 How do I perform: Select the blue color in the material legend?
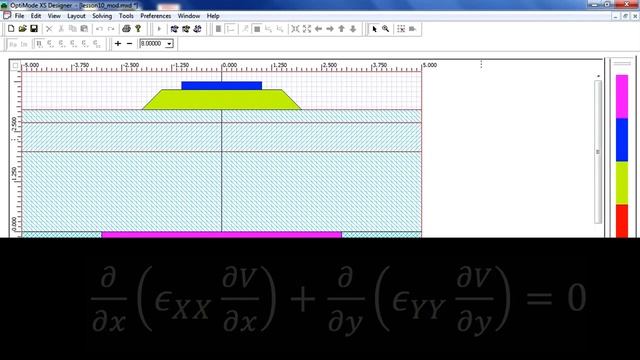622,140
